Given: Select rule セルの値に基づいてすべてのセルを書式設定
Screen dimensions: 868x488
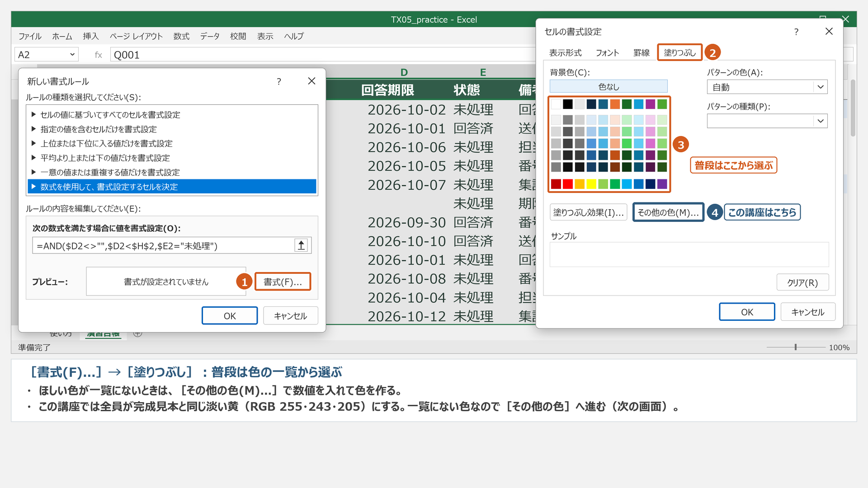Looking at the screenshot, I should pos(172,115).
